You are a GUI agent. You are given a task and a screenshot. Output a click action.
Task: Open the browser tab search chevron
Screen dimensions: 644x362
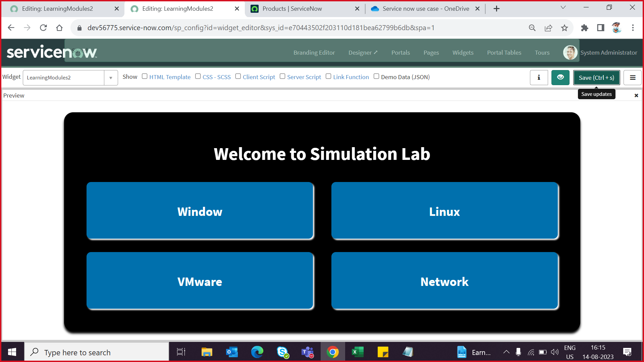563,7
